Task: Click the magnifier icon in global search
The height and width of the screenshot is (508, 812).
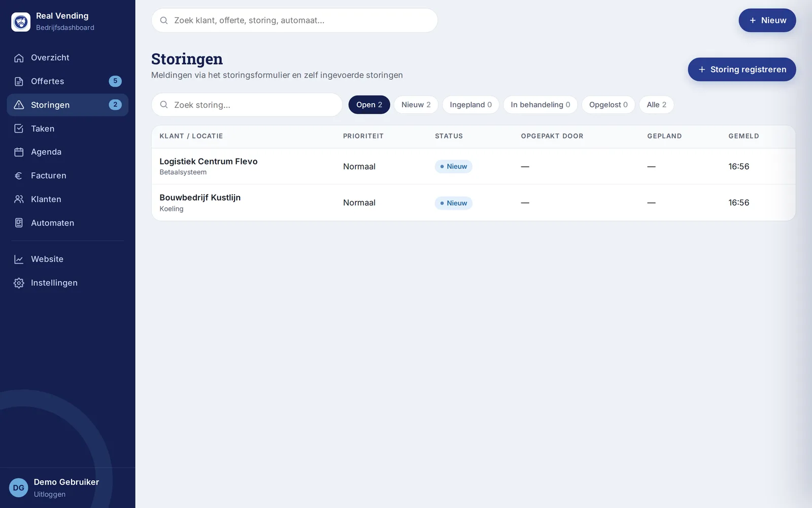Action: pyautogui.click(x=164, y=20)
